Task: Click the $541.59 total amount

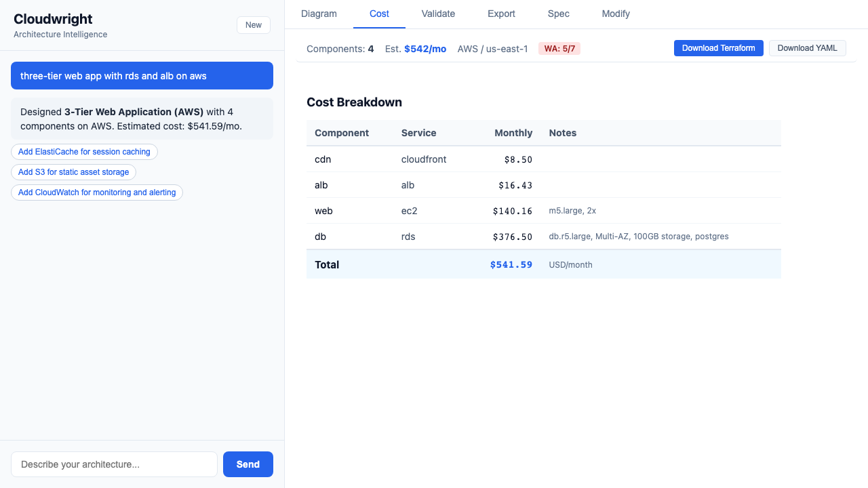Action: [511, 264]
